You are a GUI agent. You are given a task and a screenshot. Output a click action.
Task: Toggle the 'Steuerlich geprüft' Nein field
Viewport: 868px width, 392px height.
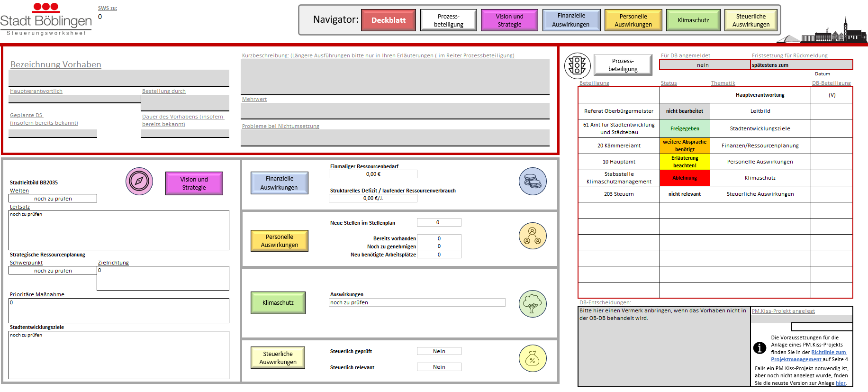coord(439,351)
